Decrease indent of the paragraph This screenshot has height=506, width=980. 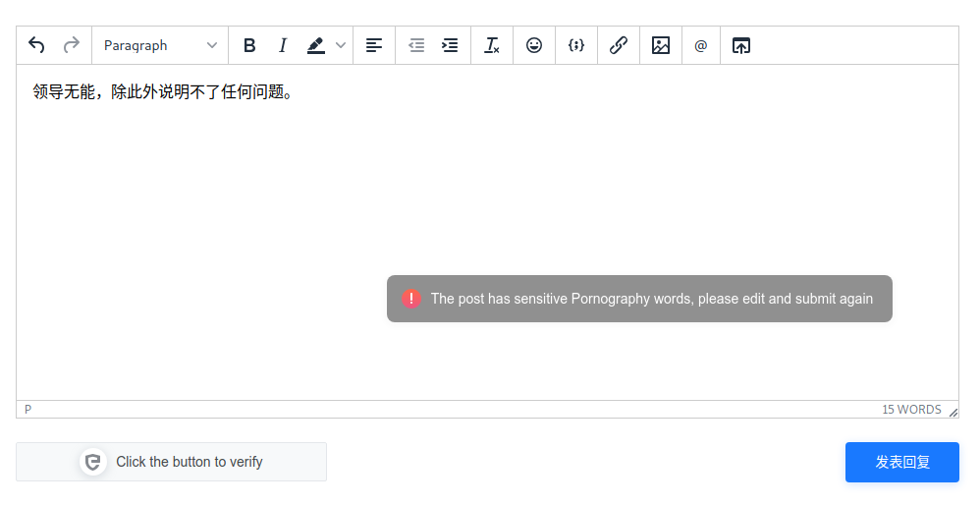point(416,45)
